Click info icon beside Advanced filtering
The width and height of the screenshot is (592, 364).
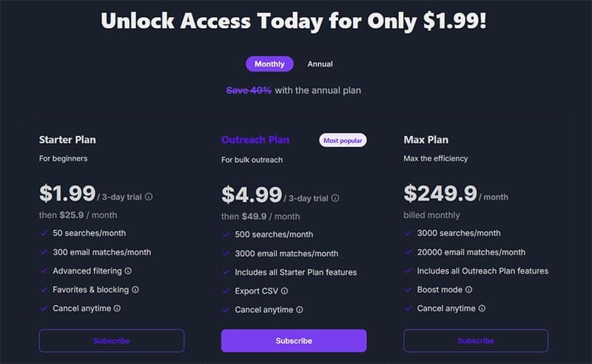128,271
